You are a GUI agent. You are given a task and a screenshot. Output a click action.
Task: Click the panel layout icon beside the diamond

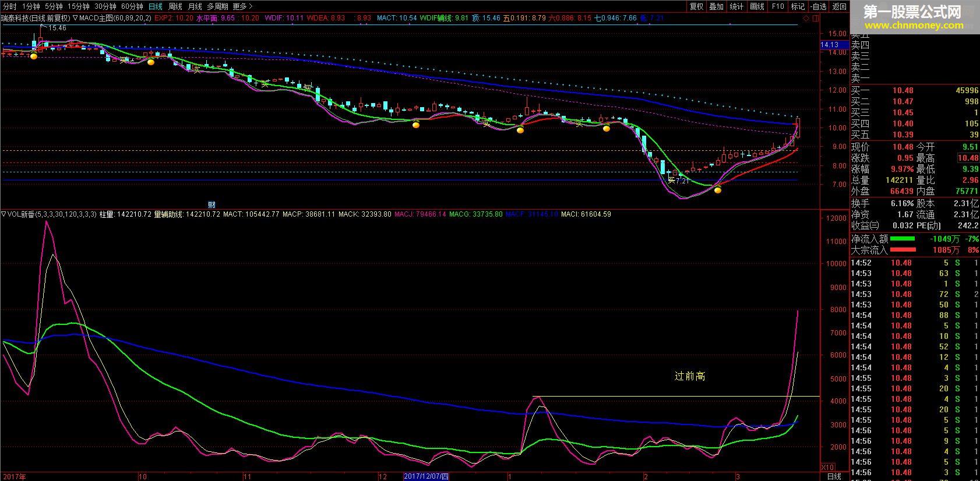pos(815,19)
